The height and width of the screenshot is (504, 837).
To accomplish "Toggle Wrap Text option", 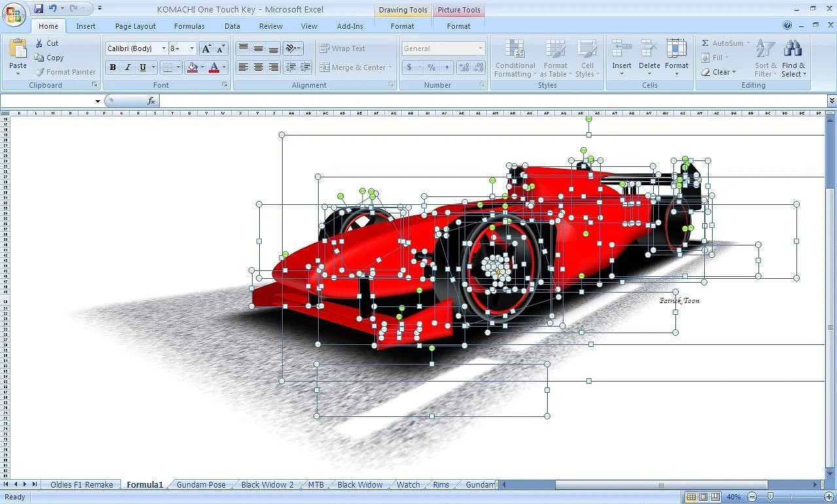I will click(342, 48).
